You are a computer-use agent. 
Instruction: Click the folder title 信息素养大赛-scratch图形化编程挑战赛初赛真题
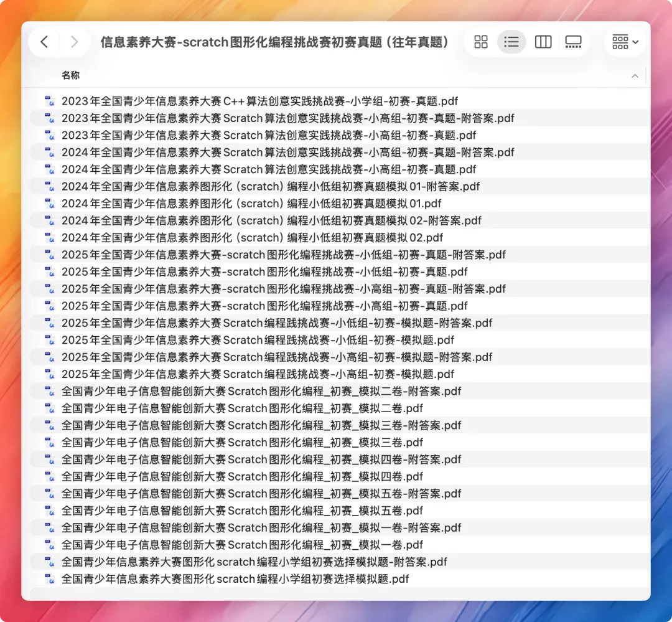tap(275, 42)
